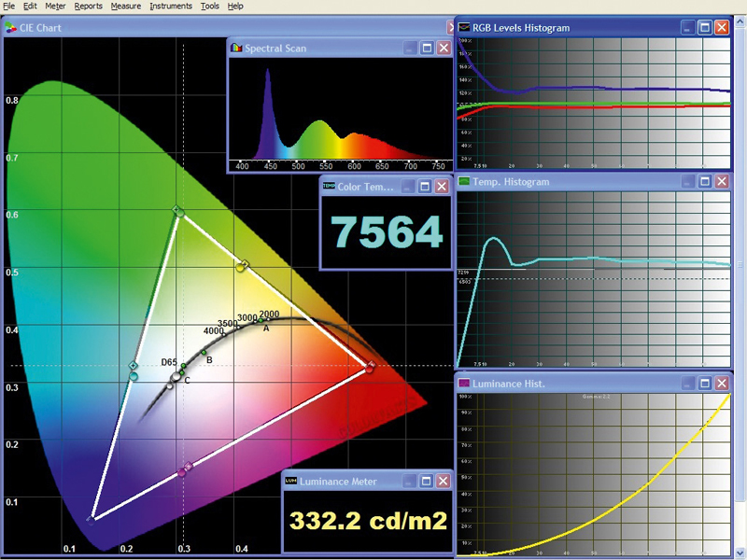This screenshot has width=747, height=560.
Task: Open the File menu
Action: coord(9,7)
